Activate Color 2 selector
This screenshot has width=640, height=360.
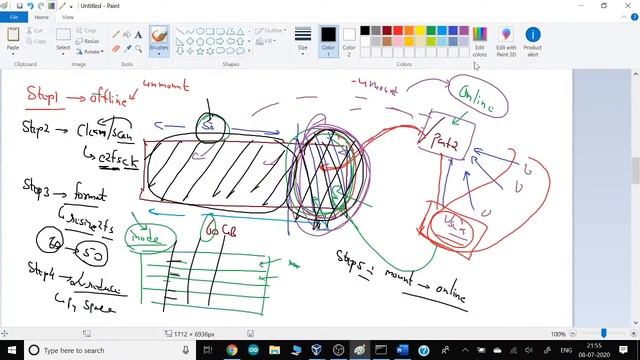pos(349,41)
